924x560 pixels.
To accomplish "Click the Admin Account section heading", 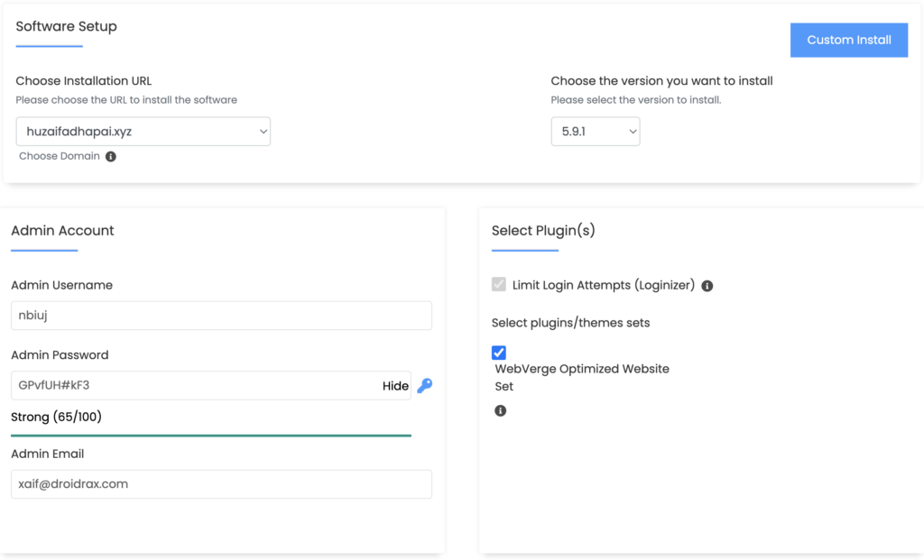I will click(x=62, y=231).
